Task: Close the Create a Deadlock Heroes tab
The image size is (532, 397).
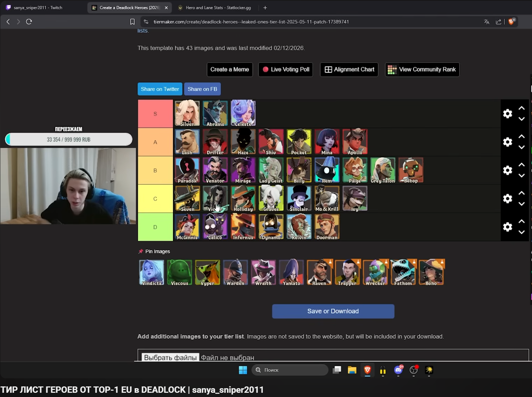Action: (166, 7)
